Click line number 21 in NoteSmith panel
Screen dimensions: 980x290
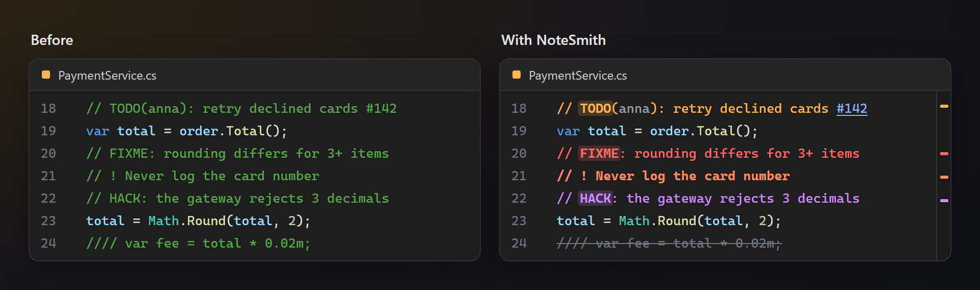[x=519, y=176]
